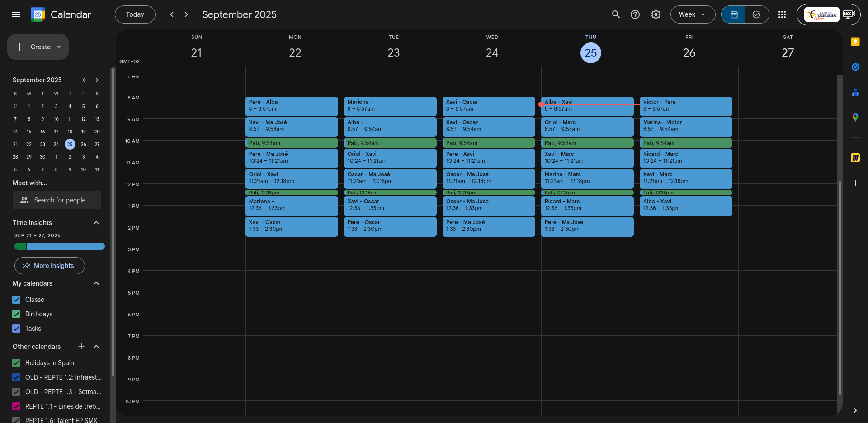The image size is (868, 423).
Task: Uncheck the Classe calendar checkbox
Action: [x=17, y=300]
